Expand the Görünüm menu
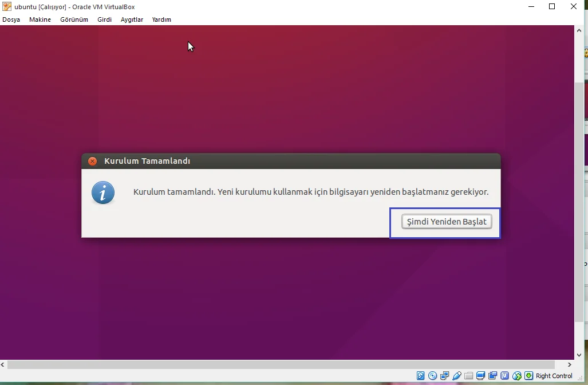Image resolution: width=588 pixels, height=385 pixels. (x=74, y=19)
